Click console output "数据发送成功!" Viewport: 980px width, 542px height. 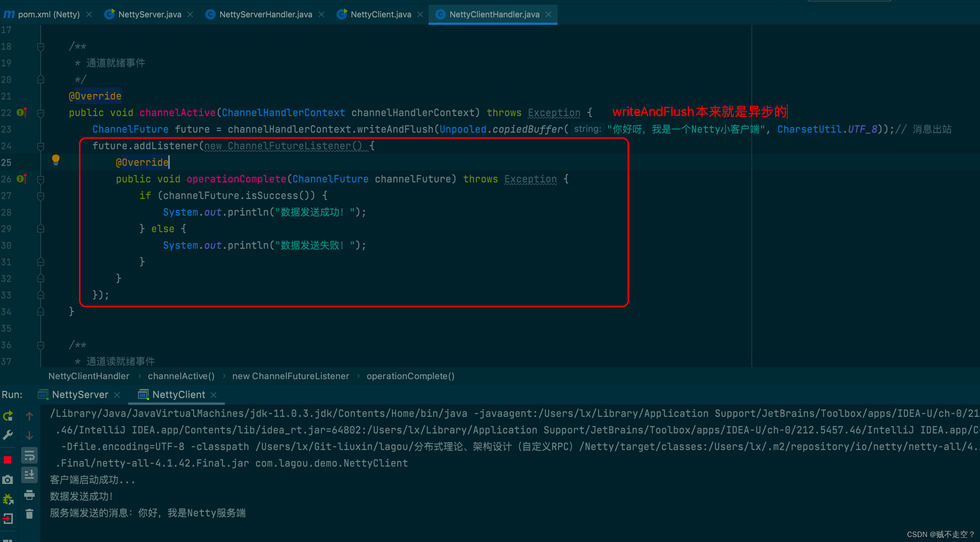(x=81, y=496)
